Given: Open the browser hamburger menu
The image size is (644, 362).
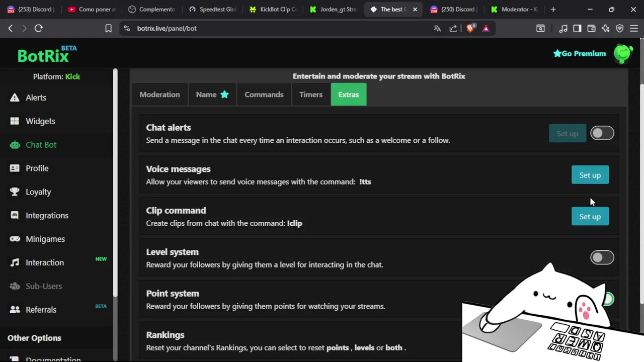Looking at the screenshot, I should pyautogui.click(x=634, y=29).
